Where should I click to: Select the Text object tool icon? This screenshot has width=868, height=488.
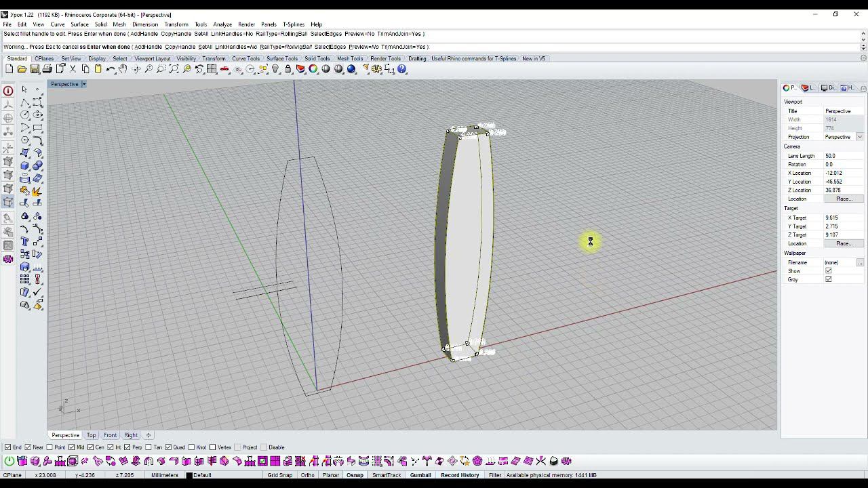(x=25, y=241)
